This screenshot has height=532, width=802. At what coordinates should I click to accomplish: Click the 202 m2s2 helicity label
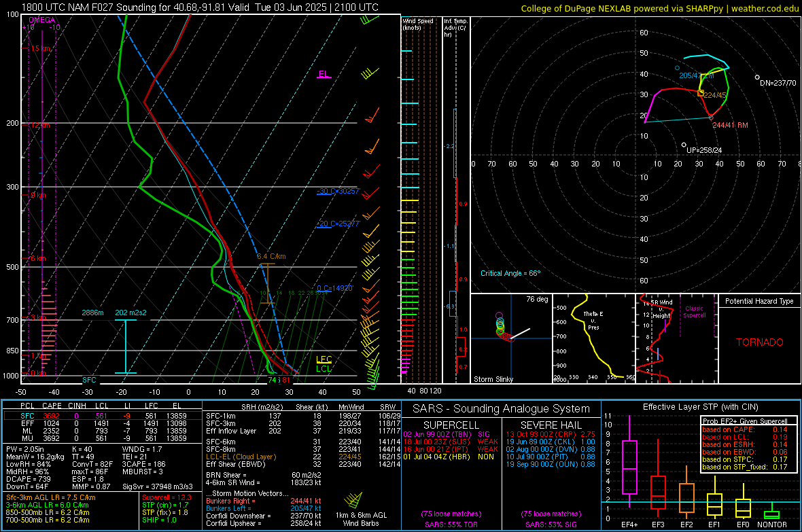click(130, 313)
